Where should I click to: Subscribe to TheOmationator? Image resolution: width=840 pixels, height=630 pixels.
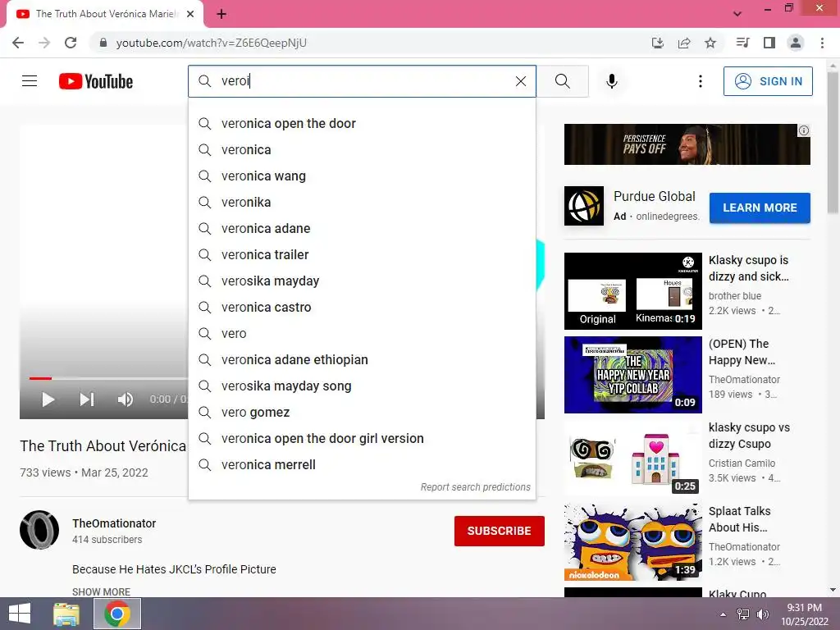pyautogui.click(x=500, y=531)
